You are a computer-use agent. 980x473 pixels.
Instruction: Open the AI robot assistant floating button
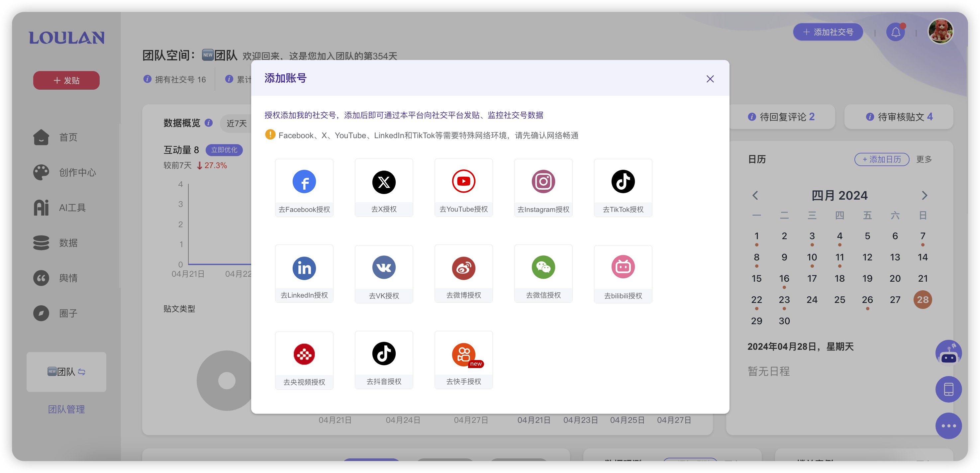pyautogui.click(x=948, y=352)
